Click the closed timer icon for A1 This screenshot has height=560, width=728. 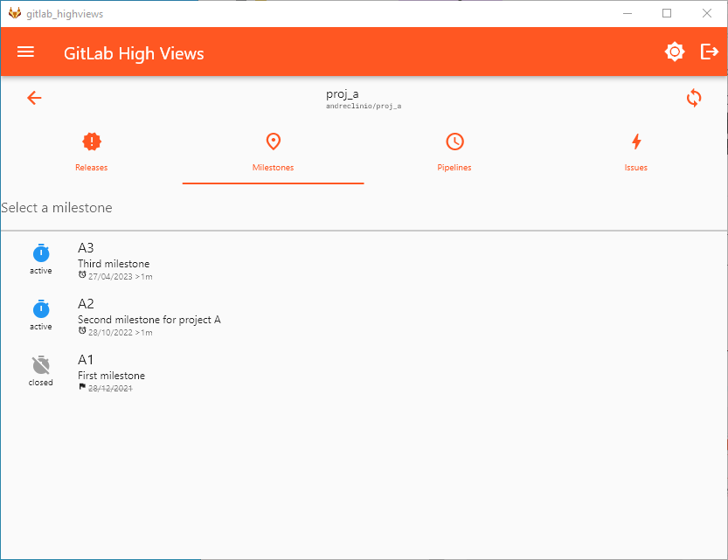point(41,364)
